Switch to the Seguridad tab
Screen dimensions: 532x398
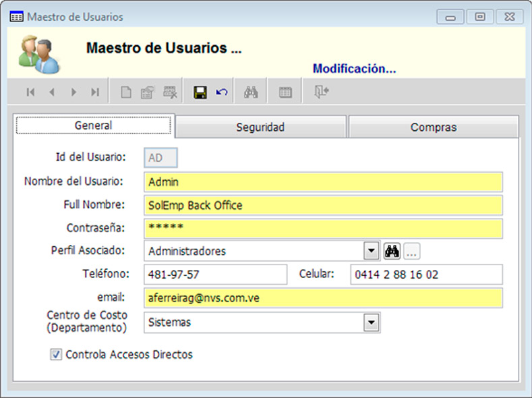pos(260,127)
